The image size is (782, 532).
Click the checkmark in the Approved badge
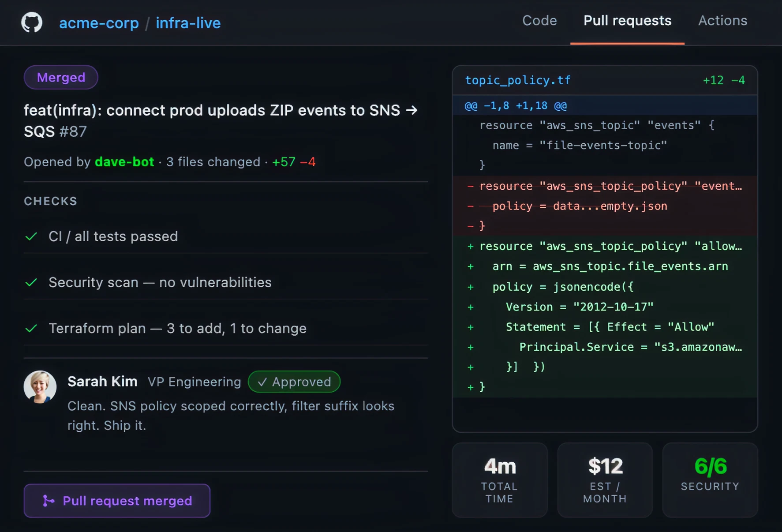click(262, 382)
